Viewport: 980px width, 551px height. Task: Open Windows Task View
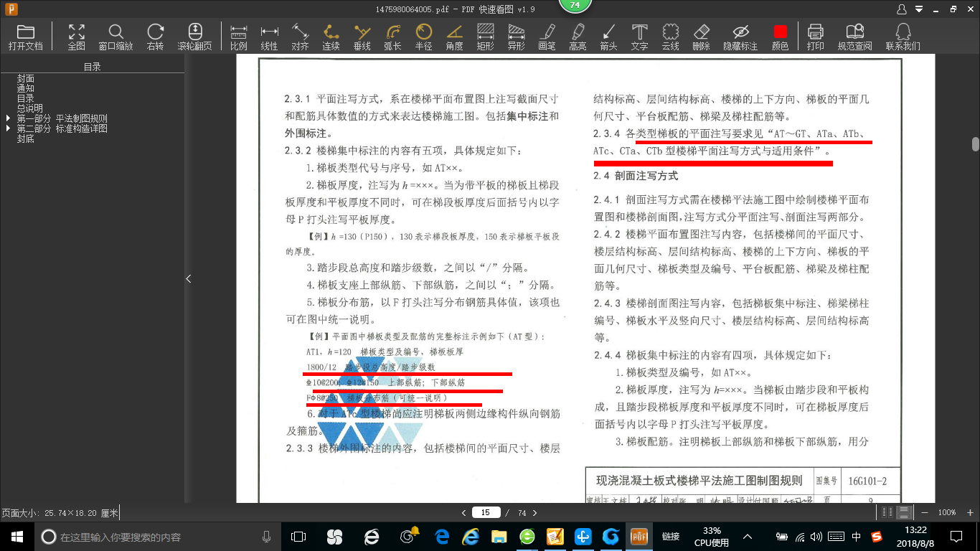[x=298, y=536]
